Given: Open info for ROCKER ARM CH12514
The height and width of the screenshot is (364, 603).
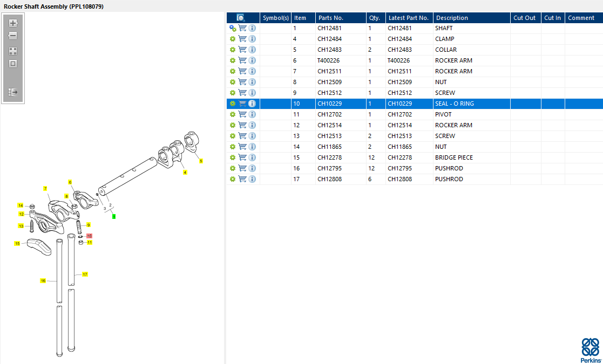Looking at the screenshot, I should pos(252,125).
